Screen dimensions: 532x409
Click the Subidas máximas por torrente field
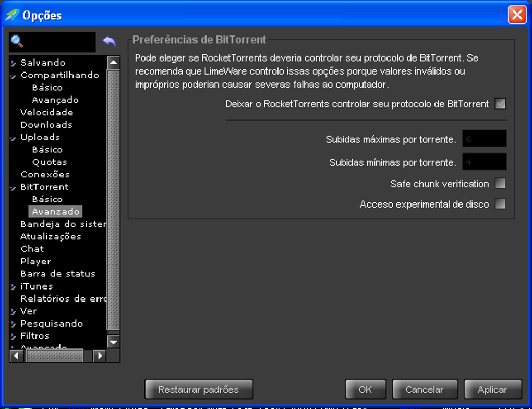tap(484, 139)
